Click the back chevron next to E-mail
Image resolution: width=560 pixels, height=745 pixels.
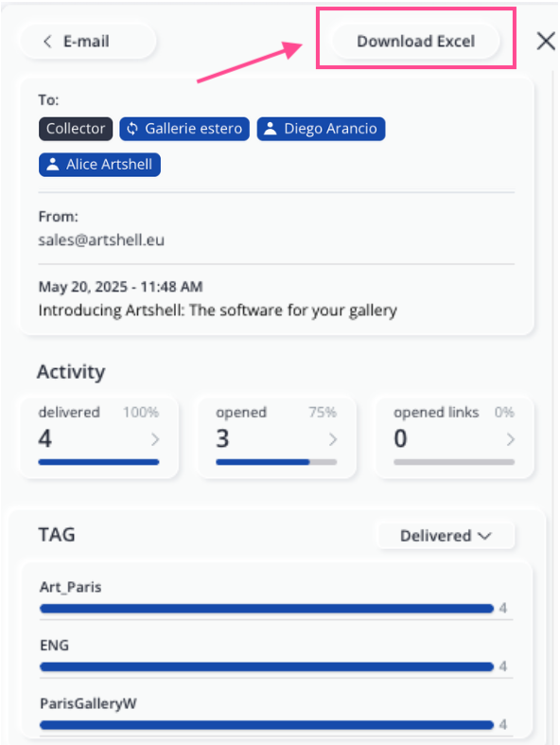(x=47, y=42)
